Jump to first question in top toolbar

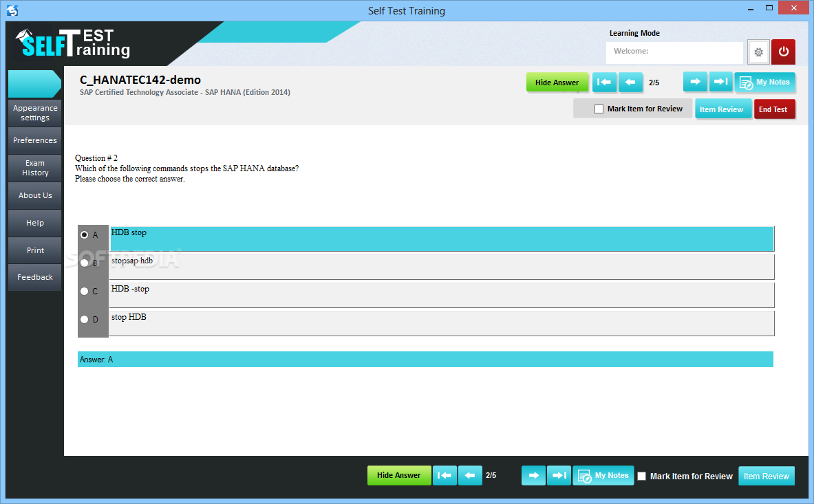coord(604,82)
